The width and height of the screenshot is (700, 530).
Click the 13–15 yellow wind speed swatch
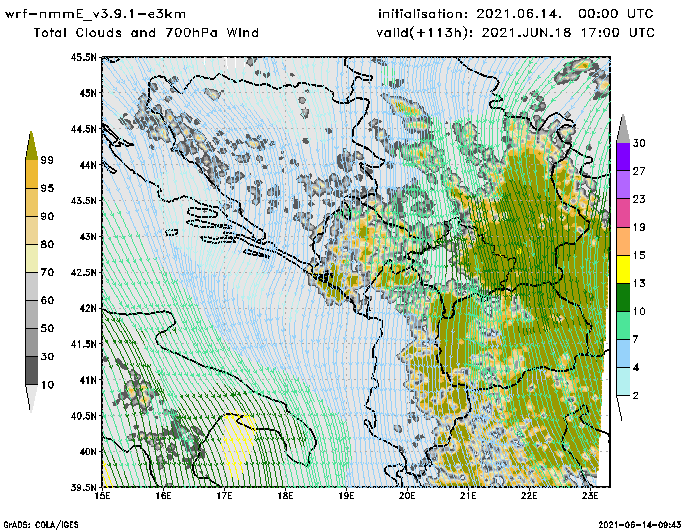[x=623, y=269]
